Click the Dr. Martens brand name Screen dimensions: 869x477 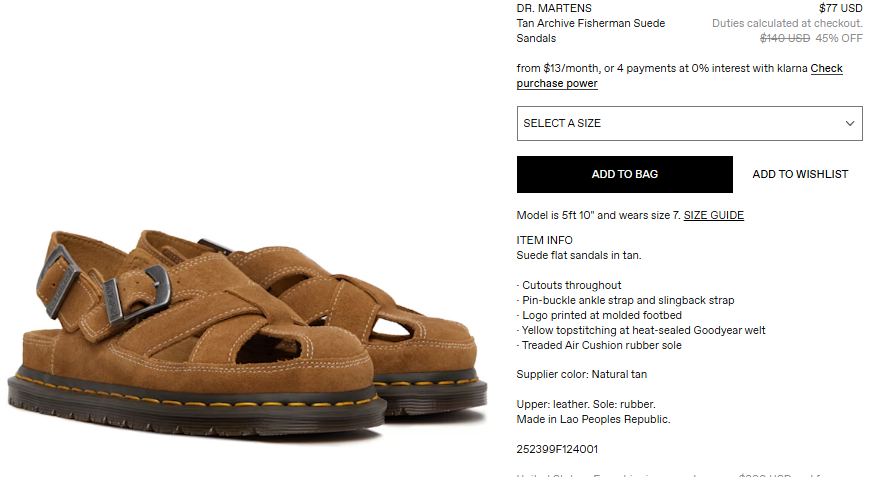554,8
